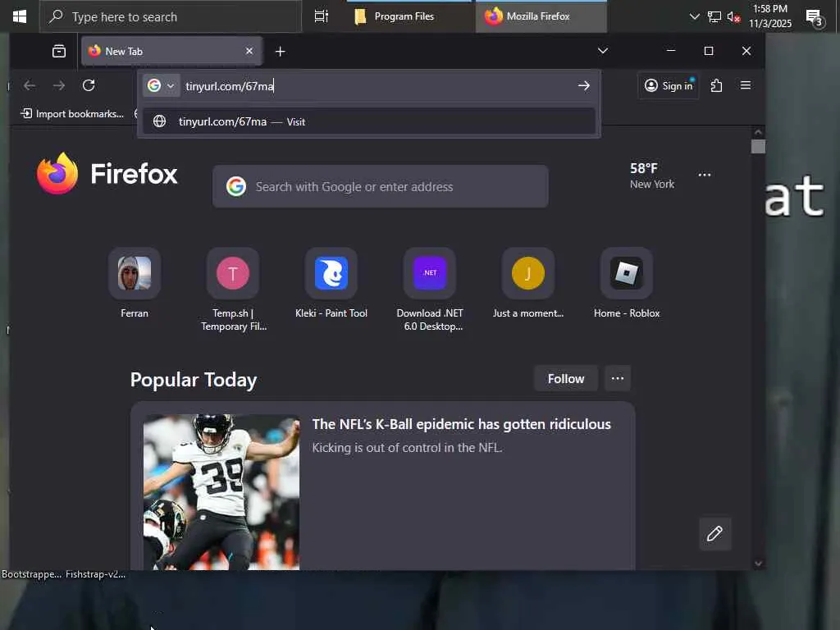Open the Google search engine selector dropdown
Screen dimensions: 840x630
point(162,85)
